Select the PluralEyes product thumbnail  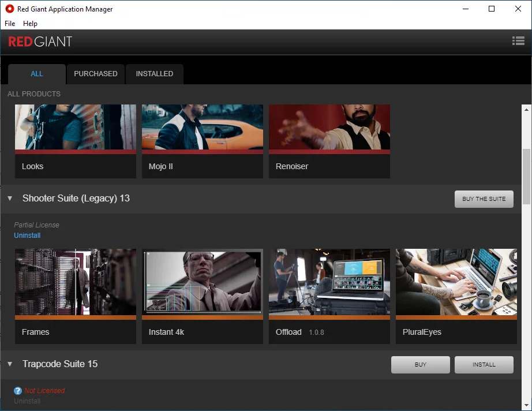point(456,282)
